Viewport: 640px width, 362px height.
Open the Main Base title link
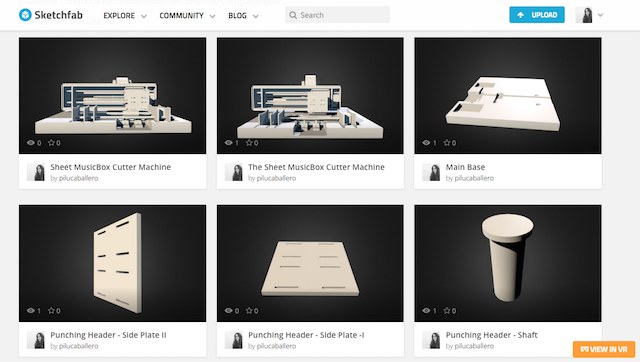tap(465, 167)
